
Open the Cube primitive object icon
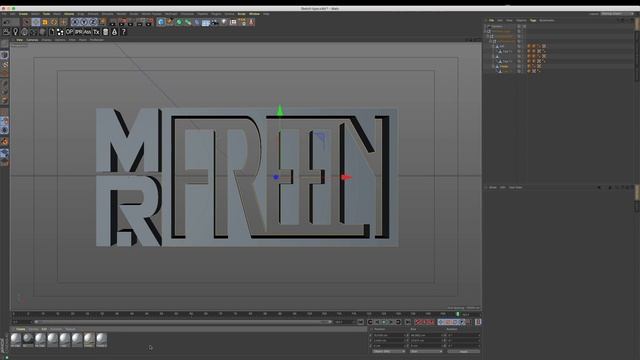click(x=161, y=22)
